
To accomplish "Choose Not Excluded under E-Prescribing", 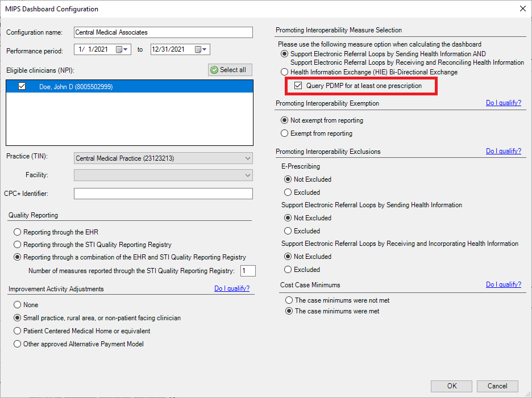I will pyautogui.click(x=288, y=179).
